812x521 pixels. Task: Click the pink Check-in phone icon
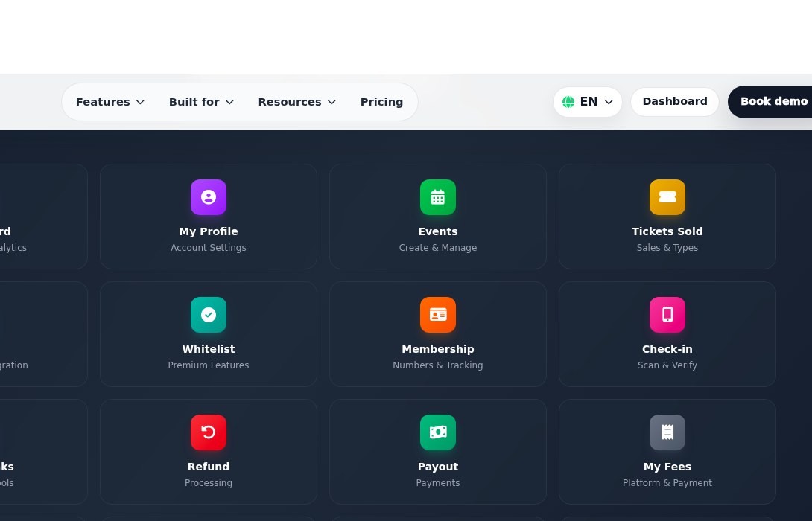(667, 315)
